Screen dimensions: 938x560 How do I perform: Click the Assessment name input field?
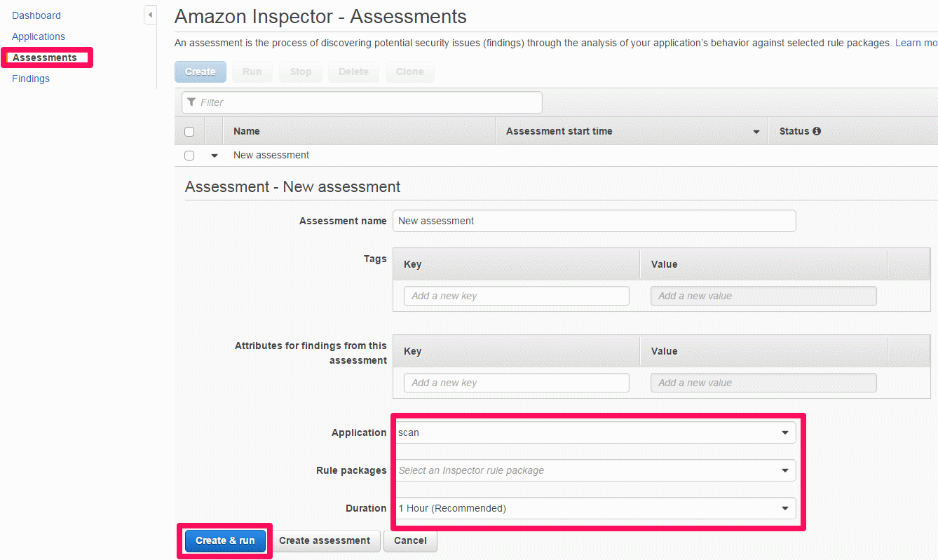(594, 221)
